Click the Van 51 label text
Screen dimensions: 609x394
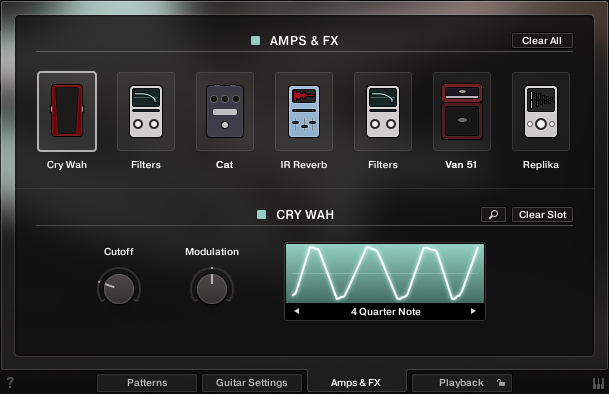pos(461,165)
